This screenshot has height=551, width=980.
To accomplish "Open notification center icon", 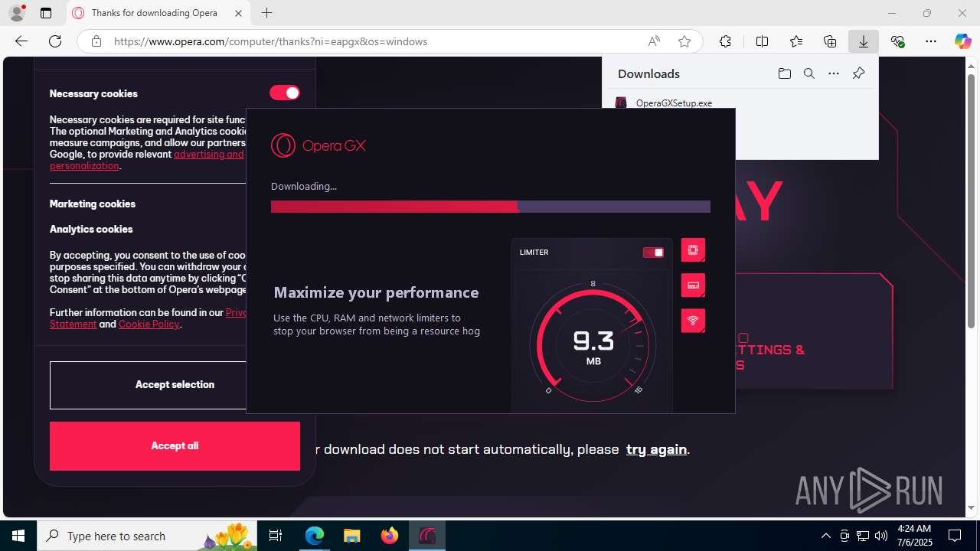I will (x=955, y=536).
